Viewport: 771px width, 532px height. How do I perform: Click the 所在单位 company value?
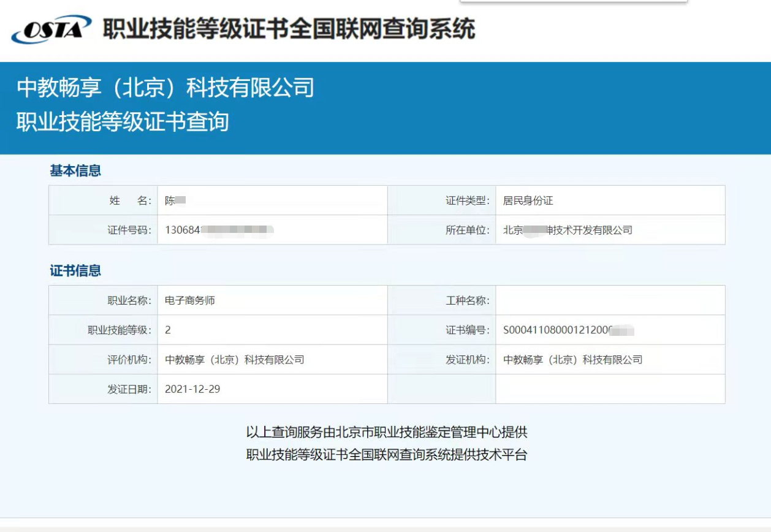click(x=567, y=230)
